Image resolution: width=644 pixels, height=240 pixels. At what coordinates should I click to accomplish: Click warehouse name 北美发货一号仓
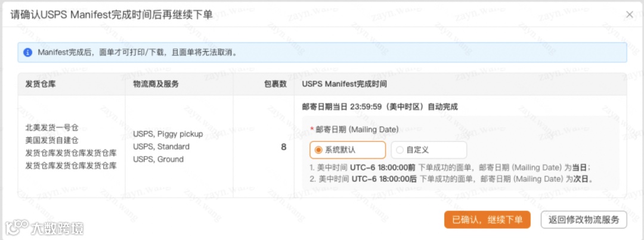(x=52, y=128)
